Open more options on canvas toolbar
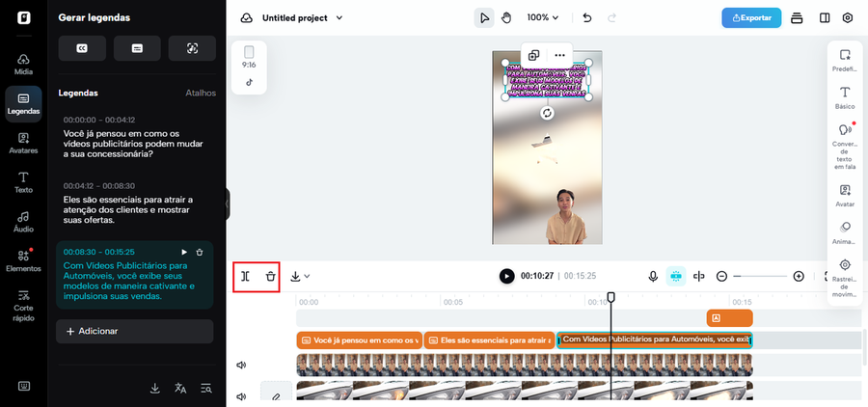Image resolution: width=868 pixels, height=407 pixels. (559, 55)
